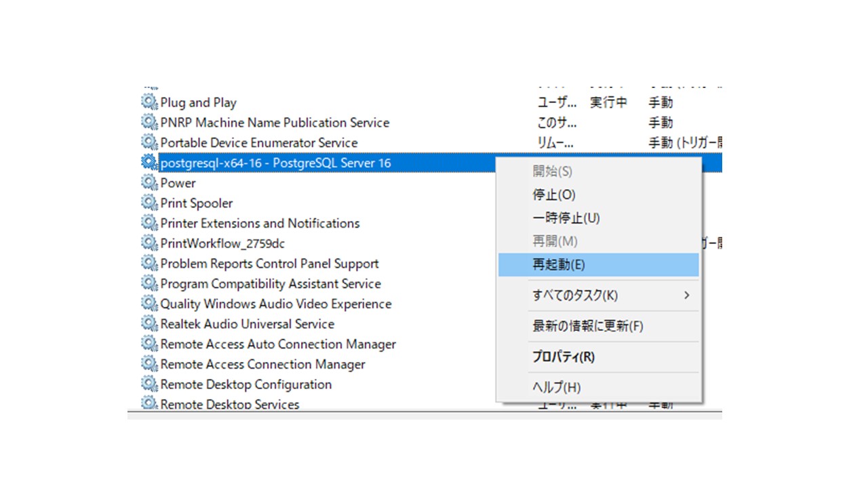Click the gear icon for postgresql-x64-16 service
The width and height of the screenshot is (868, 488).
point(149,163)
